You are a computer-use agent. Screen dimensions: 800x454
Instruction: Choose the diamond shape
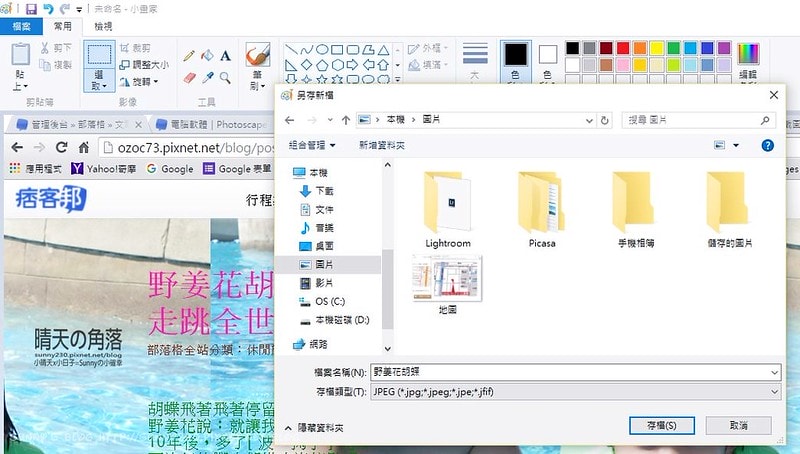306,65
